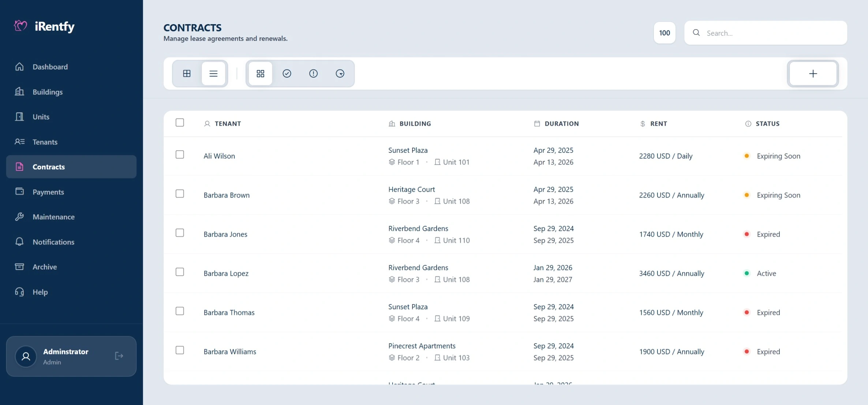Image resolution: width=868 pixels, height=405 pixels.
Task: Click rent 2280 USD / Daily
Action: [666, 156]
